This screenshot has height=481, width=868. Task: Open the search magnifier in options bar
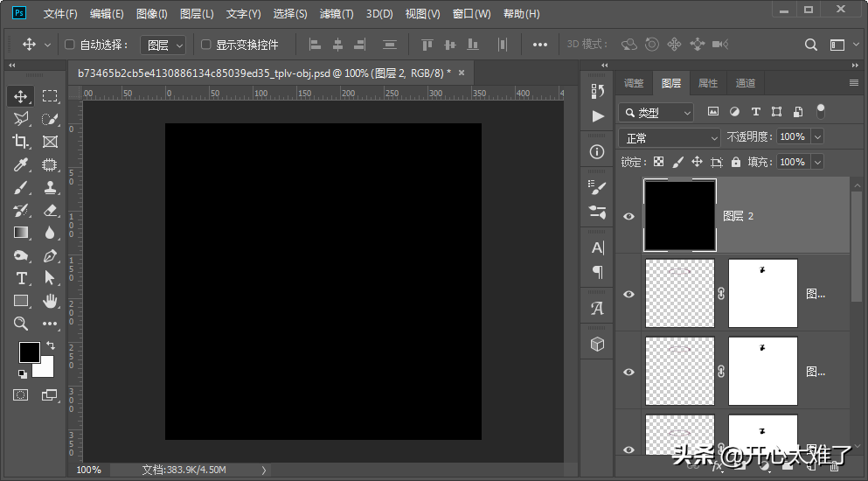pyautogui.click(x=811, y=45)
